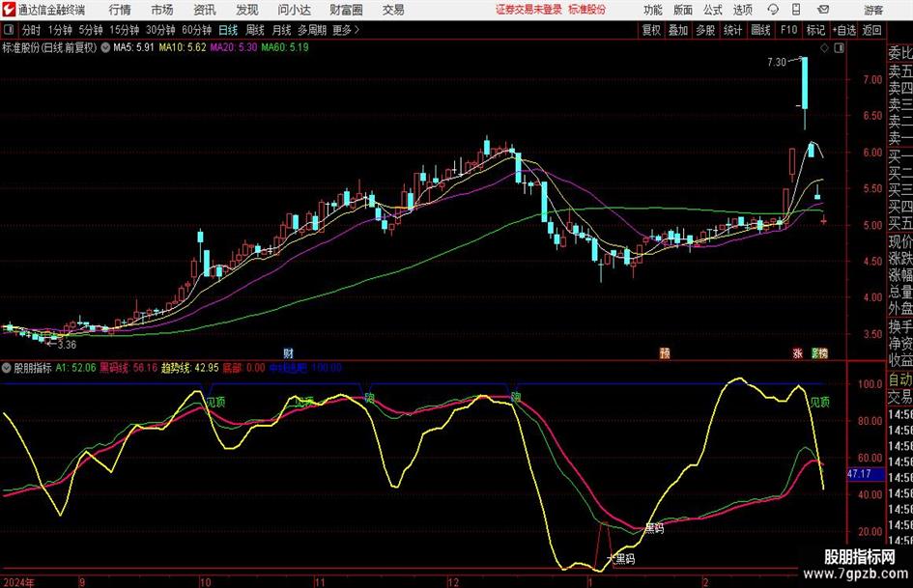
Task: Click the A1: 52.06 indicator value
Action: 75,368
